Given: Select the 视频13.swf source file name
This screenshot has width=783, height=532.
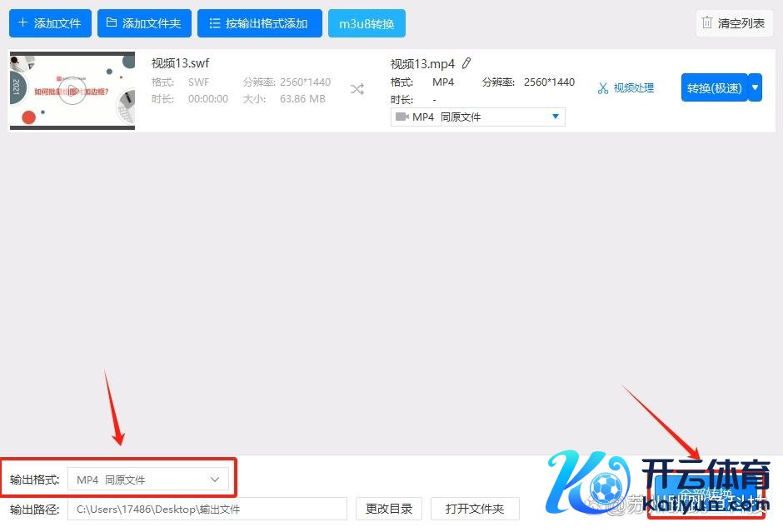Looking at the screenshot, I should (x=180, y=63).
